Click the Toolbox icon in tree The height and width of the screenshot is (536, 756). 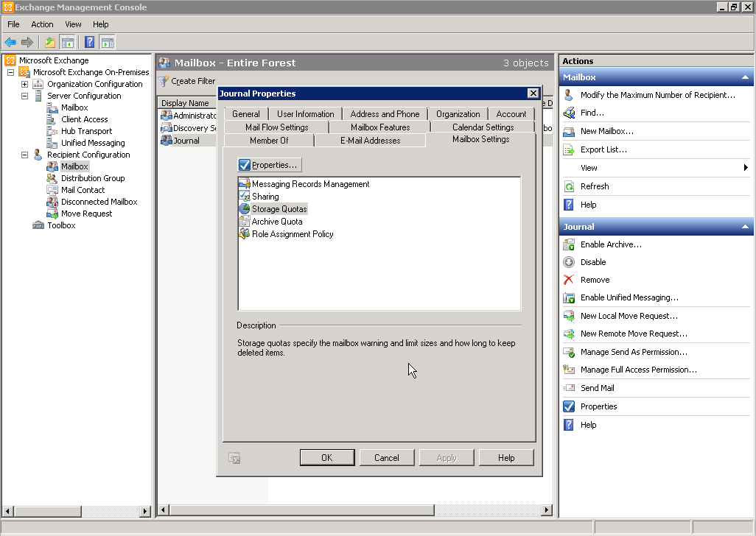pos(38,225)
